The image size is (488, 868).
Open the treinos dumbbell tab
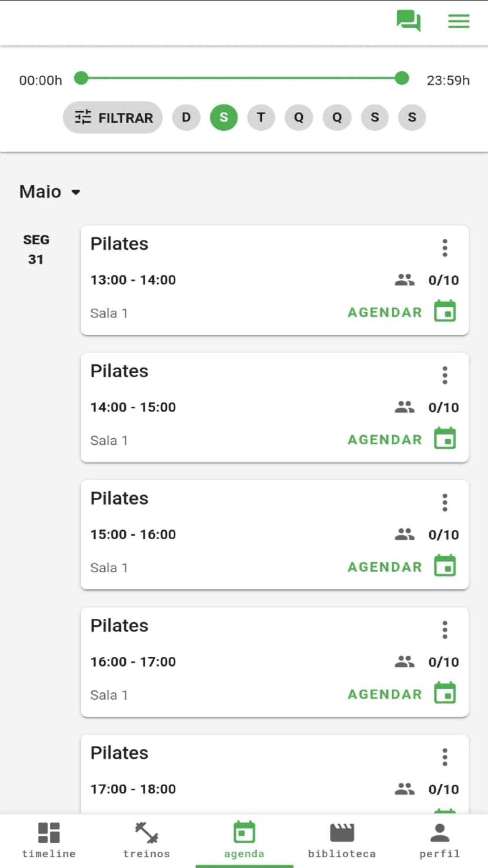click(x=147, y=840)
